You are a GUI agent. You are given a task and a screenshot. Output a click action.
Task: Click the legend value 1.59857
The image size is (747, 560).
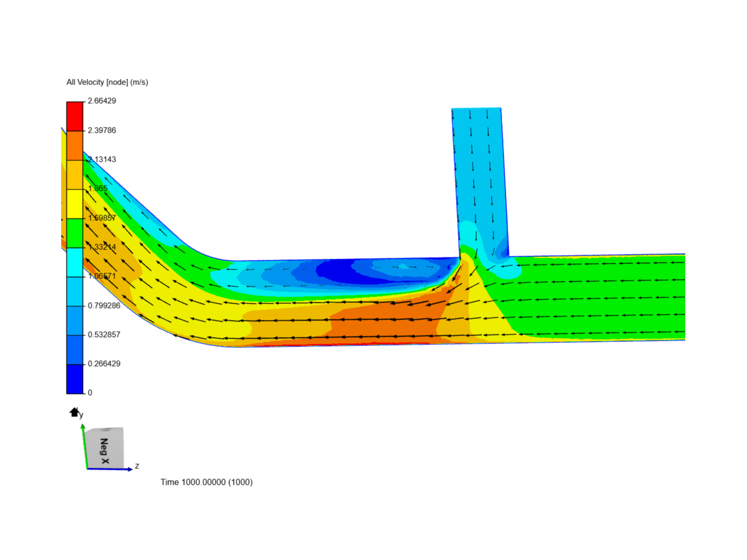point(102,218)
